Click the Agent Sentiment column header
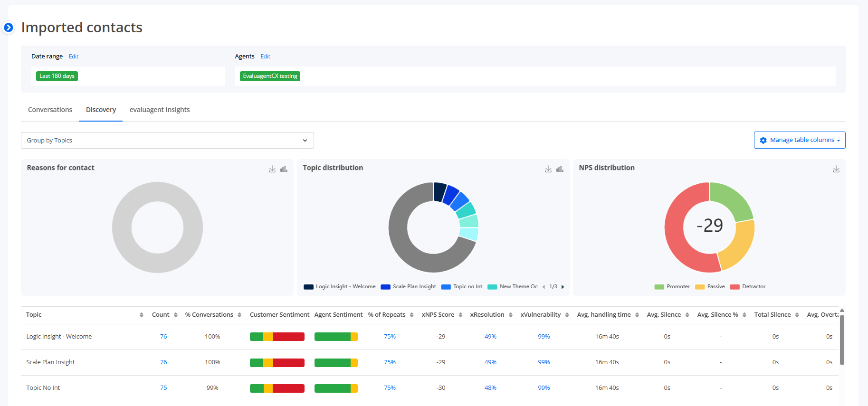 coord(338,315)
